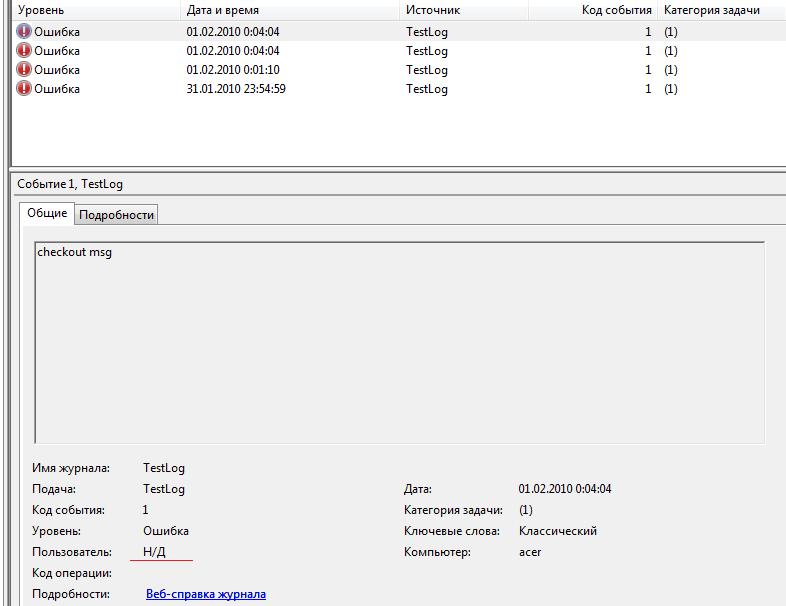This screenshot has height=606, width=786.
Task: Click the Н/Д user value
Action: 154,552
